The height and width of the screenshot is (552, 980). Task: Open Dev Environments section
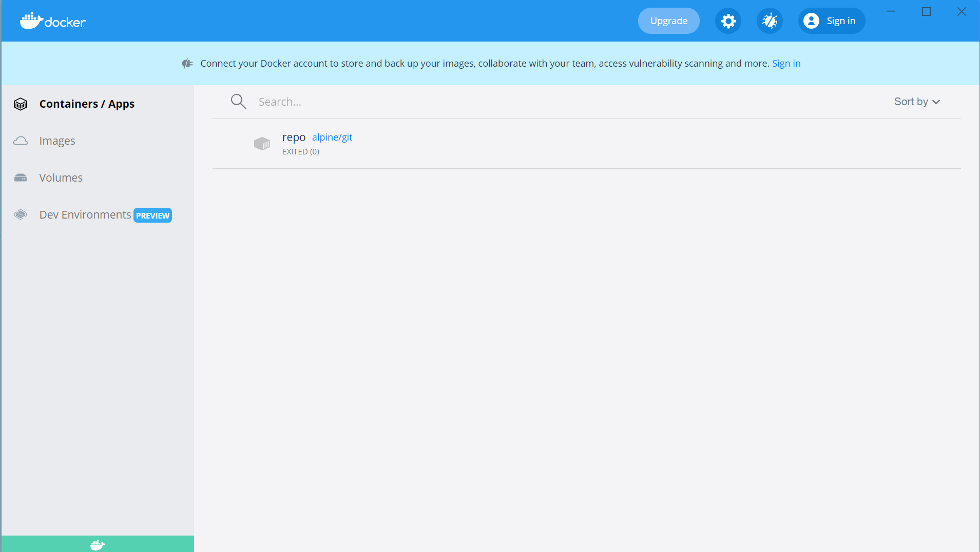click(85, 214)
